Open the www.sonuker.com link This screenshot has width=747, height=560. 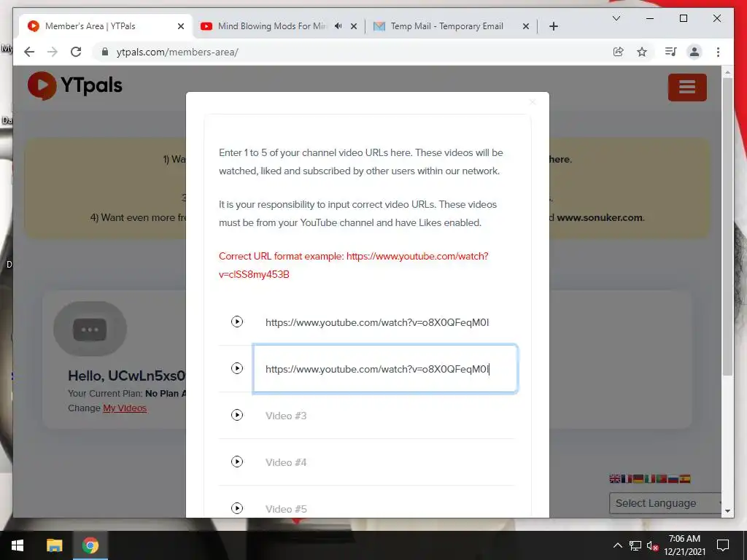(600, 217)
